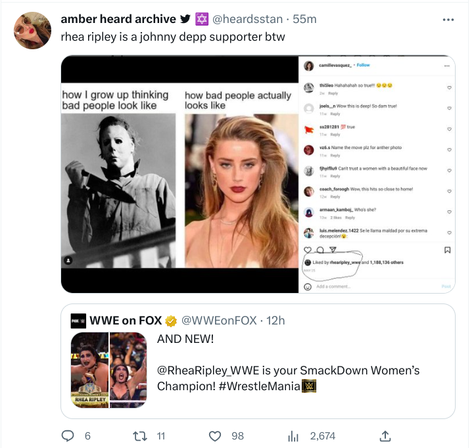Click the share upload arrow icon
476x448 pixels.
point(385,436)
